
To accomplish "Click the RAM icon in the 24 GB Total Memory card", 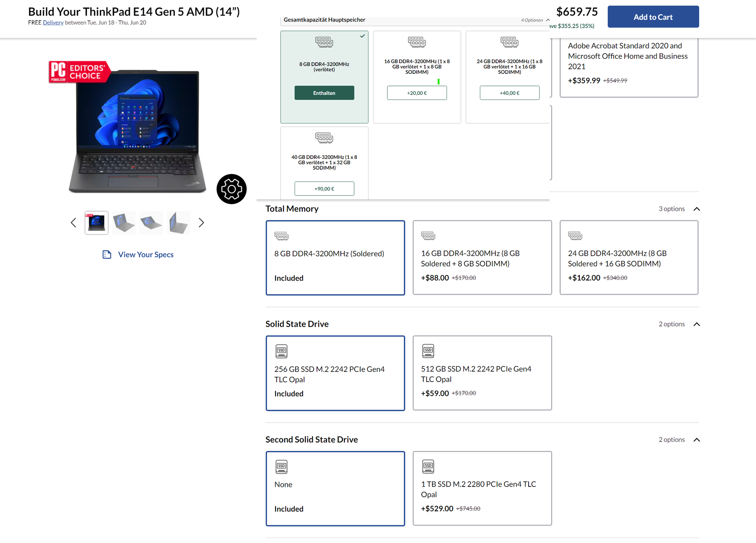I will pyautogui.click(x=575, y=236).
